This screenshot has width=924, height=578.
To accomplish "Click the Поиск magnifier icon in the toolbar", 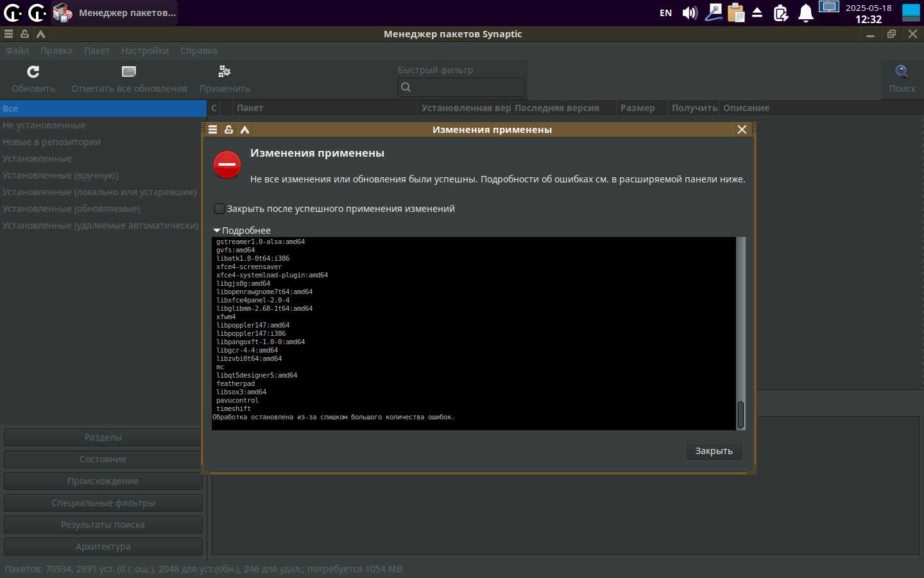I will coord(902,72).
